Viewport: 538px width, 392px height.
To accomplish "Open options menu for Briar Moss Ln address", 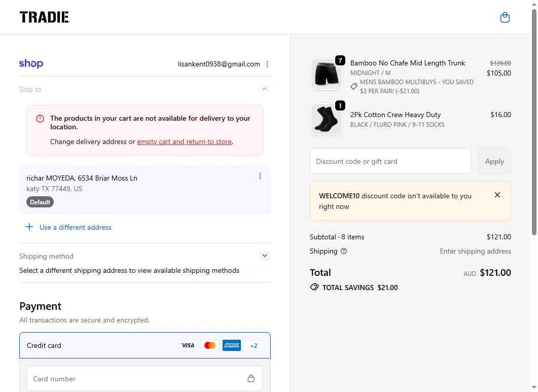I will 260,176.
